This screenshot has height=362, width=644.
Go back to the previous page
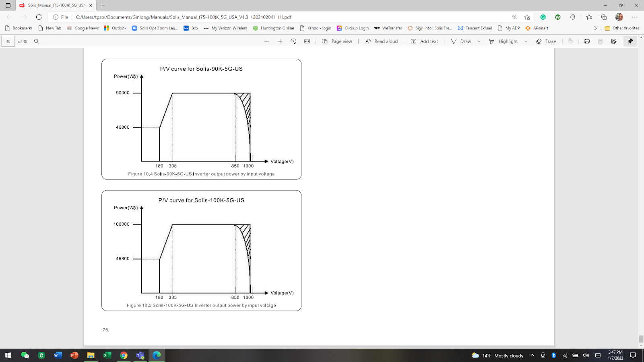click(9, 17)
